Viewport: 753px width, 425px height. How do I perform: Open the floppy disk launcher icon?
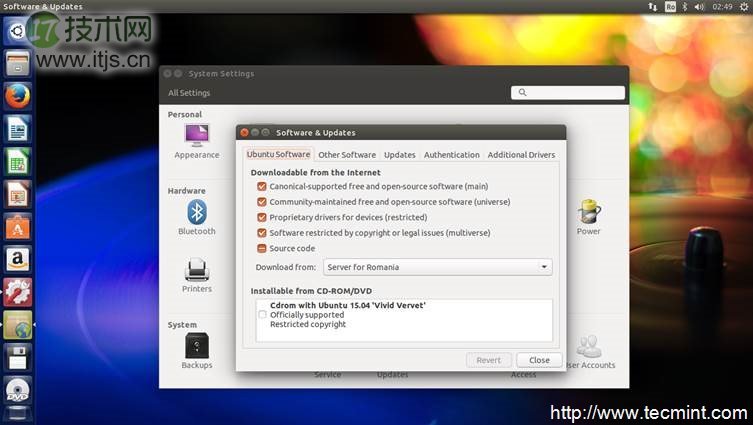point(17,357)
